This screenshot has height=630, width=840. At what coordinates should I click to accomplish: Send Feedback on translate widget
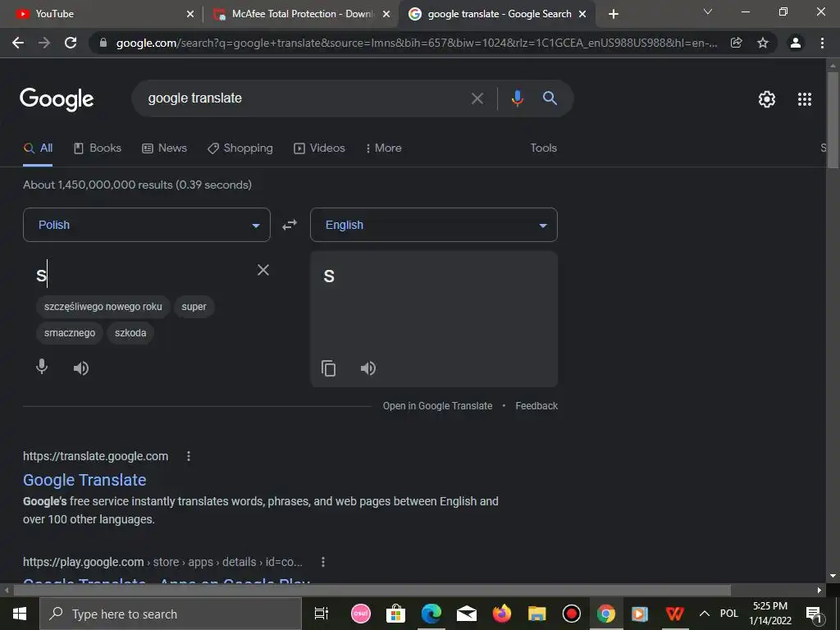pyautogui.click(x=536, y=406)
